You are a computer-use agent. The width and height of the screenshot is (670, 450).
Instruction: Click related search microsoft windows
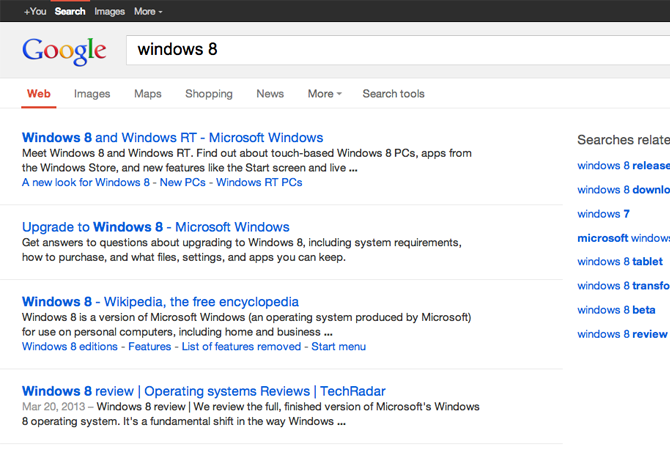click(x=623, y=238)
